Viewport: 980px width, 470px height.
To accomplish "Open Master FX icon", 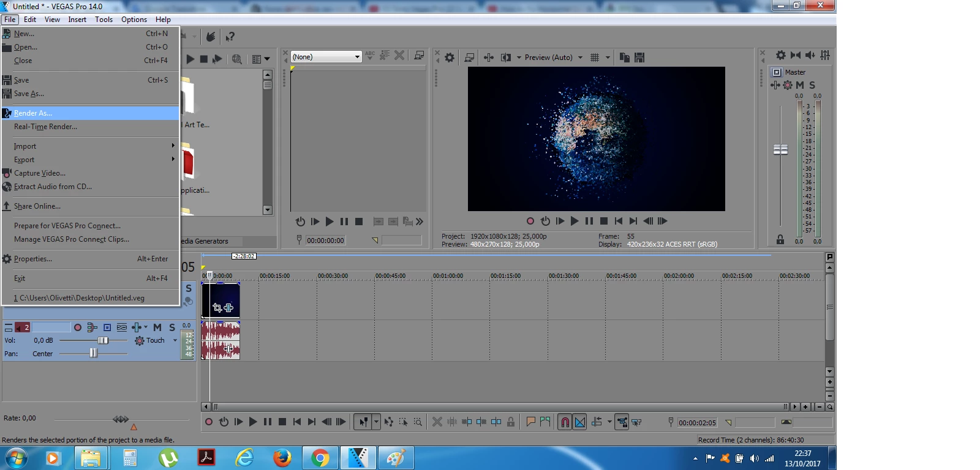I will coord(775,85).
